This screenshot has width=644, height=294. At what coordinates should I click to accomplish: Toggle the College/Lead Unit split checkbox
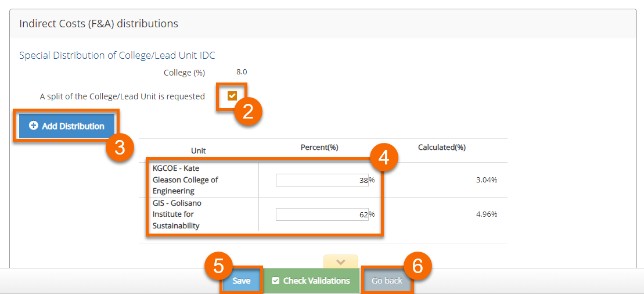tap(232, 96)
